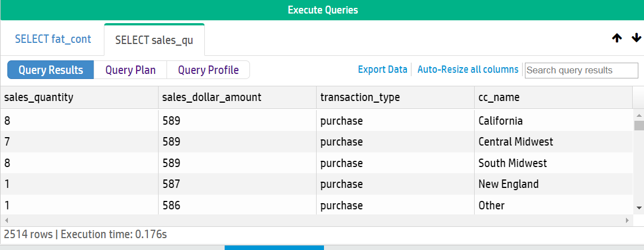Click the transaction_type column header
This screenshot has height=250, width=644.
click(x=360, y=97)
